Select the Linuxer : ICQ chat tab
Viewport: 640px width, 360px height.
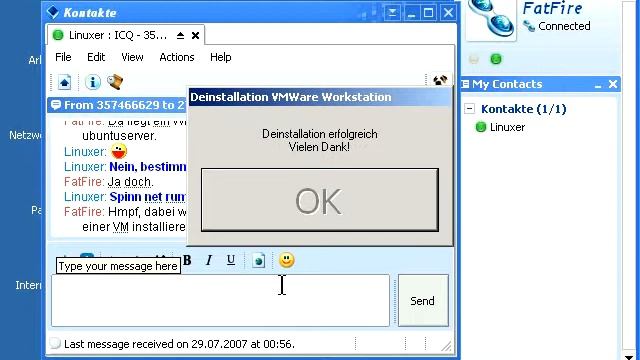click(126, 35)
